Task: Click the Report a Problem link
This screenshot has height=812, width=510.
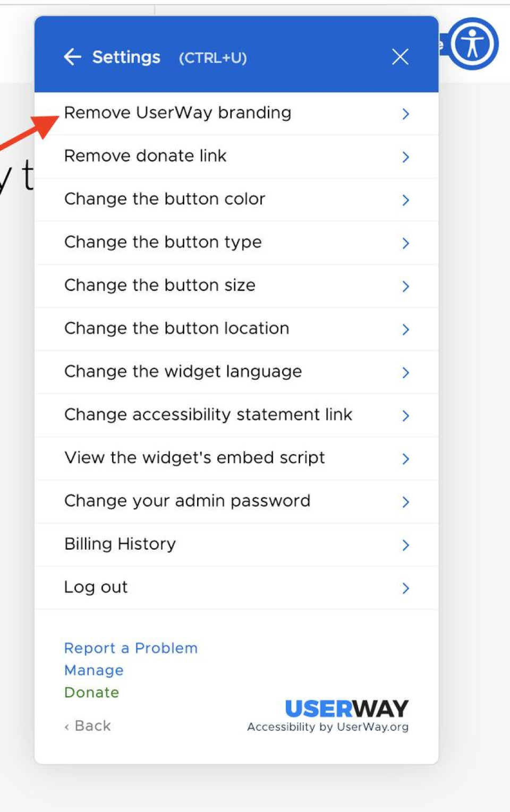Action: tap(131, 648)
